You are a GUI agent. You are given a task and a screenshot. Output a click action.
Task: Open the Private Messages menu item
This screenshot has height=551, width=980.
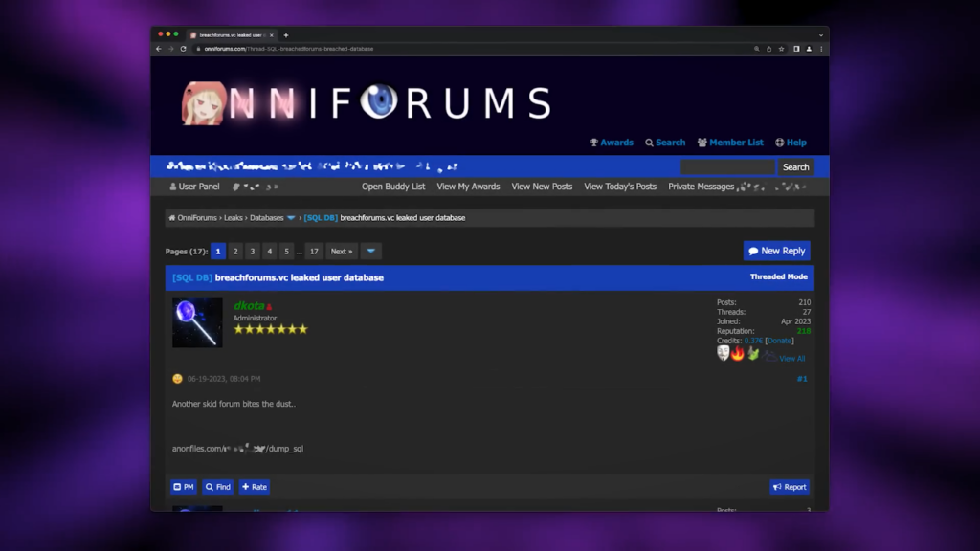[701, 187]
